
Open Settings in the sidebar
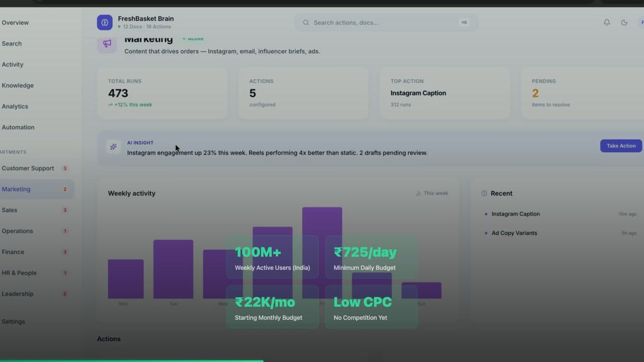tap(13, 322)
